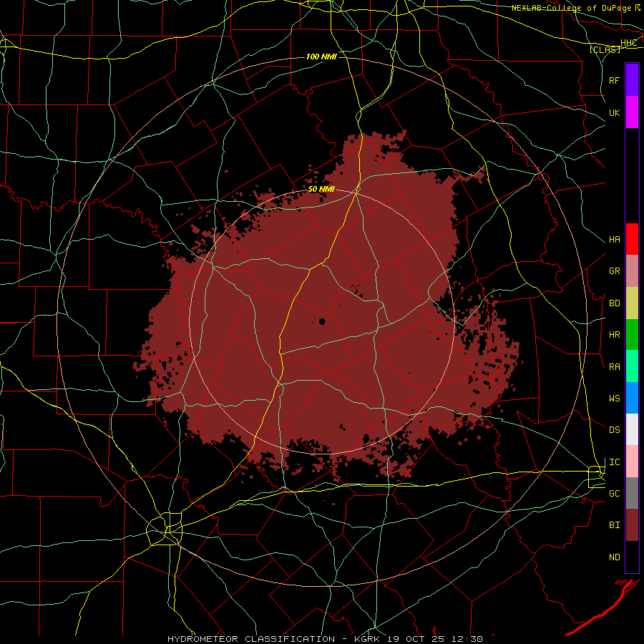Image resolution: width=644 pixels, height=644 pixels.
Task: Click the '50 NMI' range ring label
Action: 321,190
